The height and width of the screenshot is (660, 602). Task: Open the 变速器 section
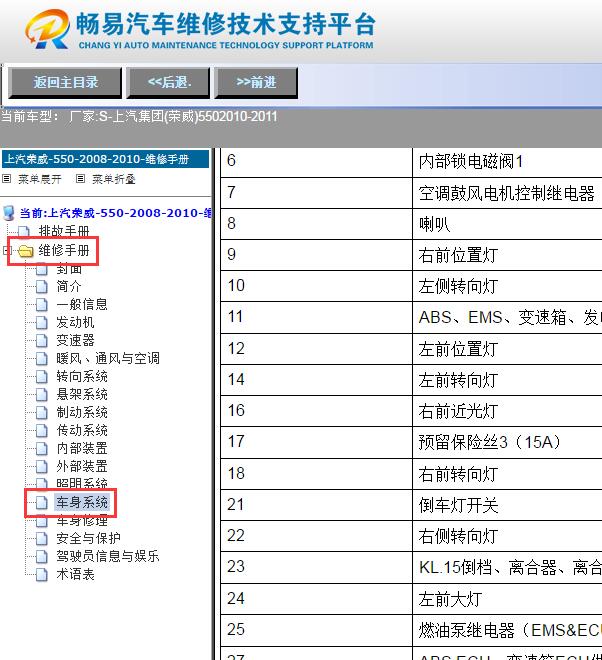(75, 340)
